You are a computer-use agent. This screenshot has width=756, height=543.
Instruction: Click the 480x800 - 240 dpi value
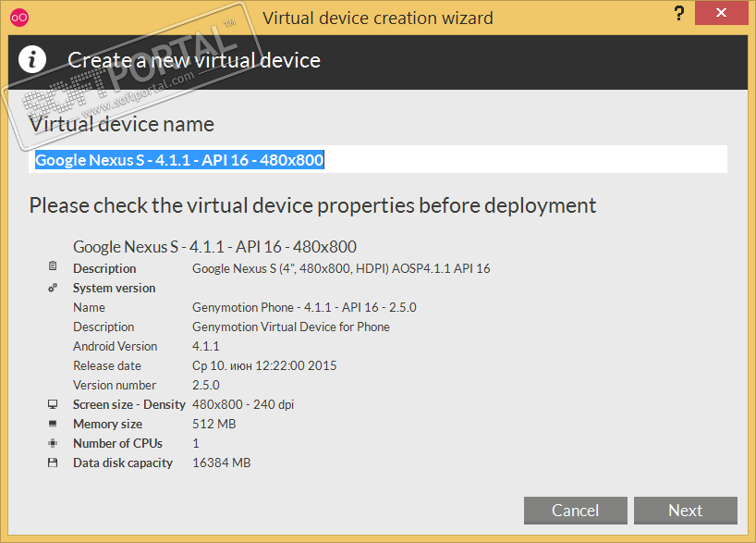click(243, 404)
